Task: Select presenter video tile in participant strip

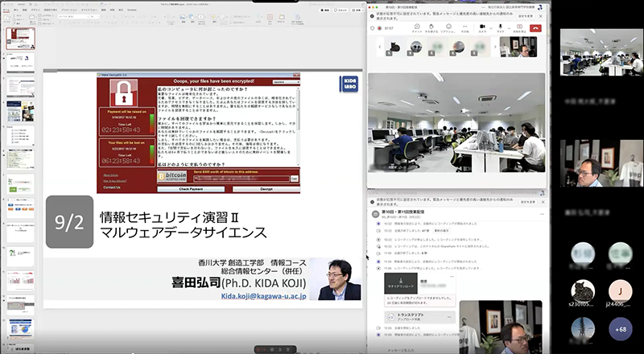Action: [x=518, y=47]
